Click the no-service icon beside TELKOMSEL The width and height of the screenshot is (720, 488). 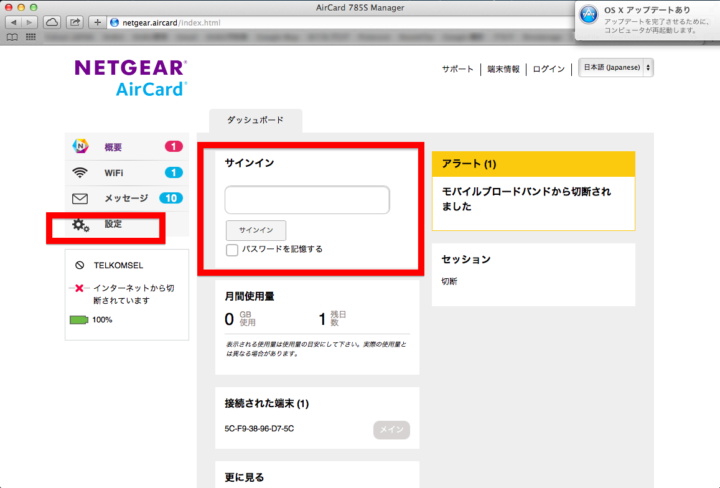(x=79, y=265)
